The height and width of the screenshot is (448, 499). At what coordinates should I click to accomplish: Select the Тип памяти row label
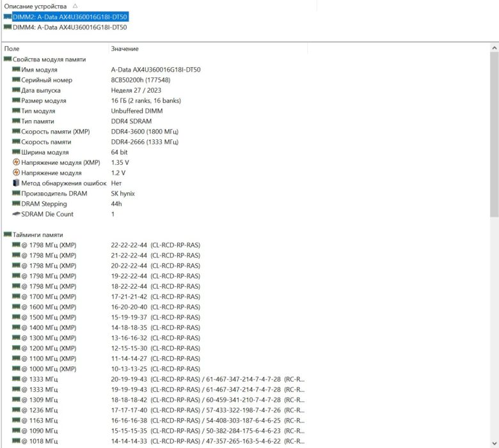coord(38,121)
